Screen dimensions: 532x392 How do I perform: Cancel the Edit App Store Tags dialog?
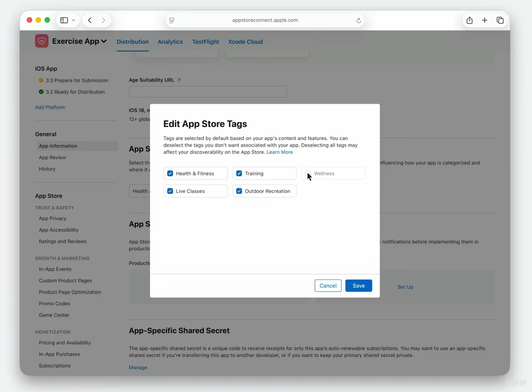tap(328, 286)
